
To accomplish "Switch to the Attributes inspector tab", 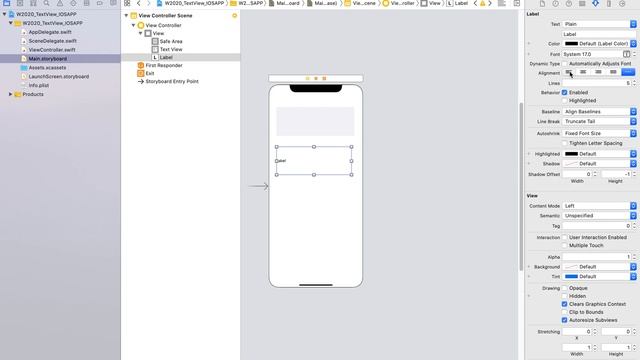I will (596, 3).
